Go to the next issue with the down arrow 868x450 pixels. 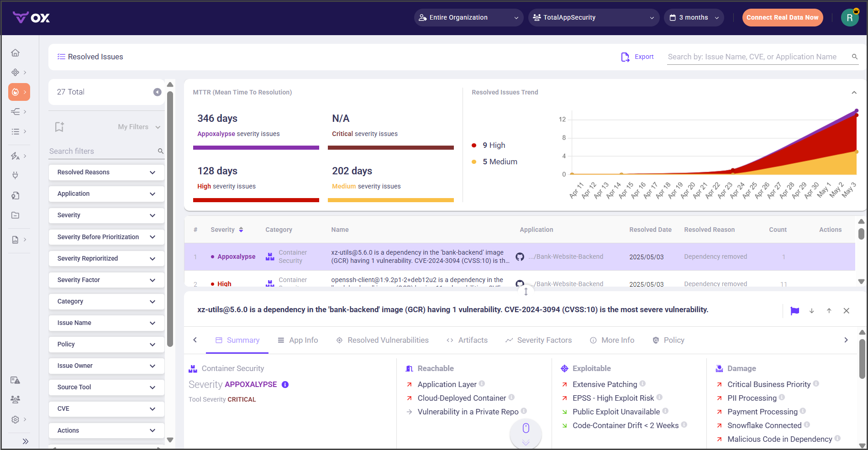point(812,311)
